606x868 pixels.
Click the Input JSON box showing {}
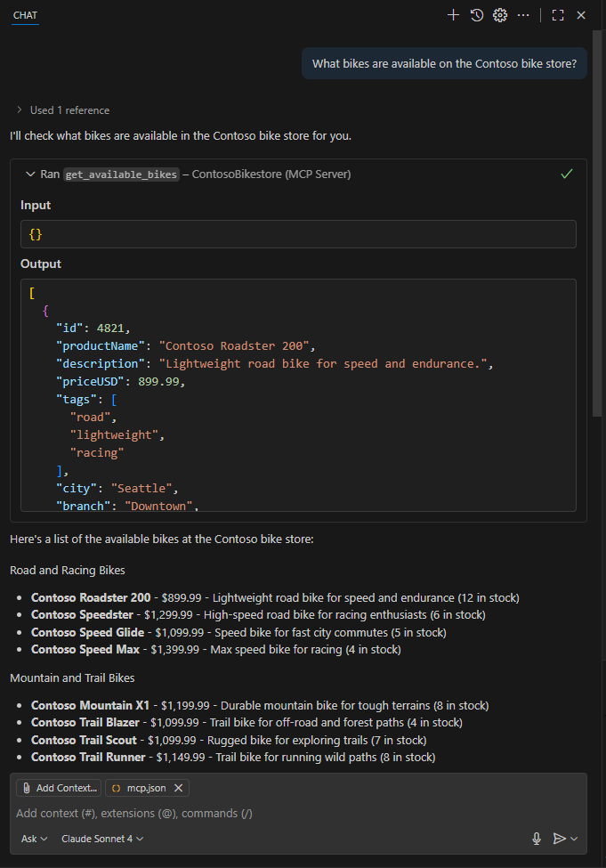[298, 234]
